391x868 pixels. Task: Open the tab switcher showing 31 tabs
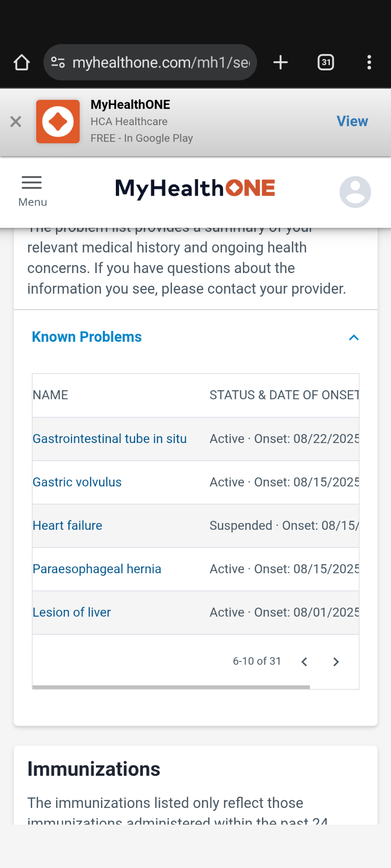(x=326, y=62)
